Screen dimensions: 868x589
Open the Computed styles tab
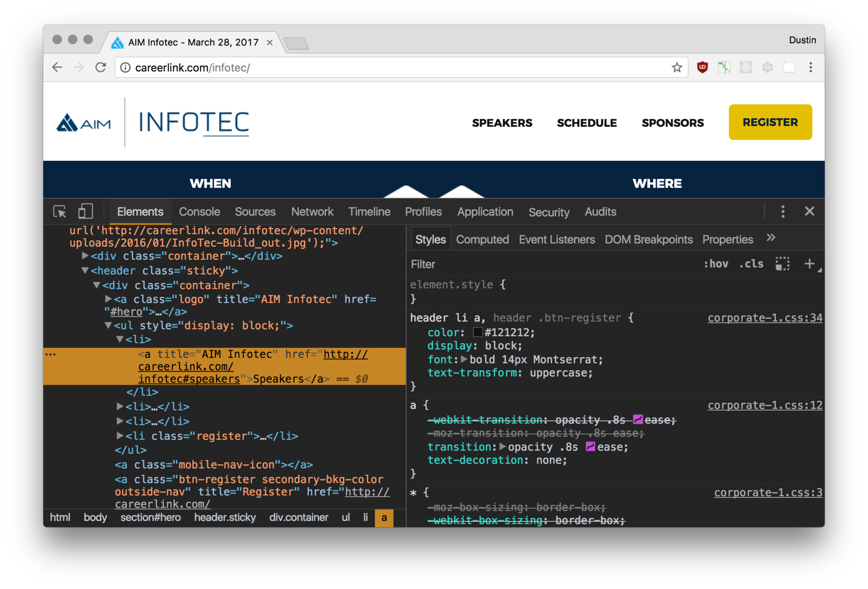pos(482,240)
